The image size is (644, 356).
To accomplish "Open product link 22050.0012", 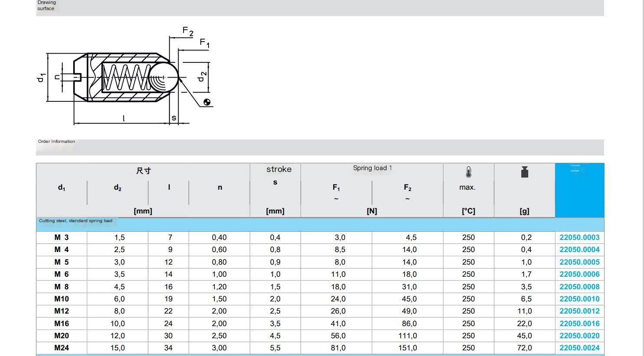I will pos(579,311).
